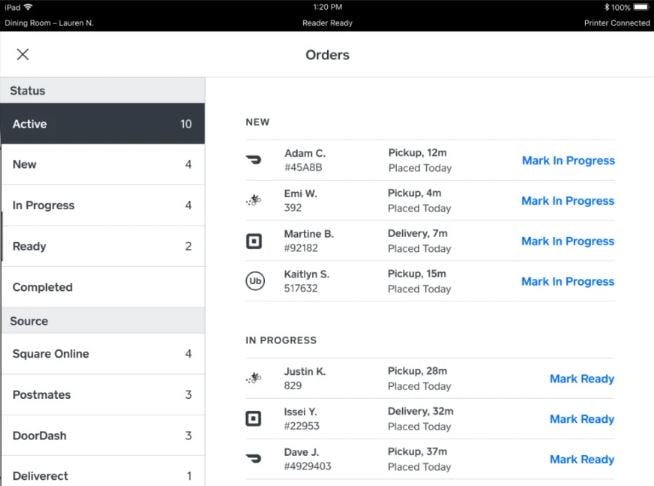Click Postmates icon beside Emi W.

coord(254,201)
